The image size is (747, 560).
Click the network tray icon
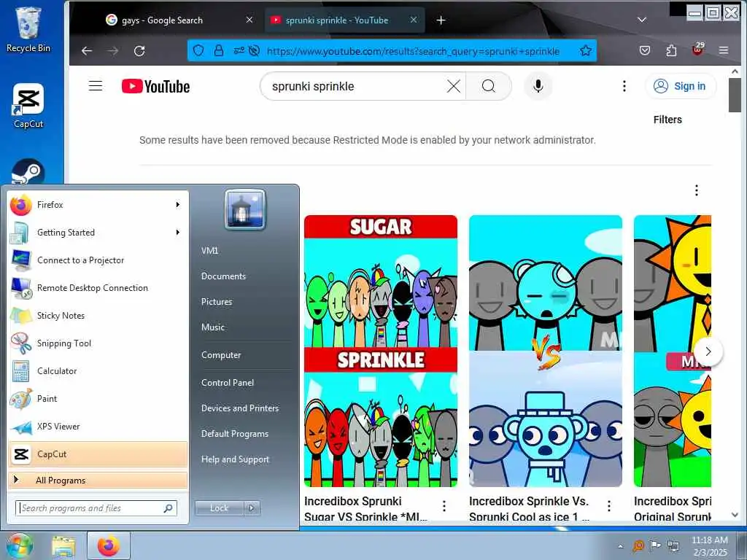(x=673, y=546)
